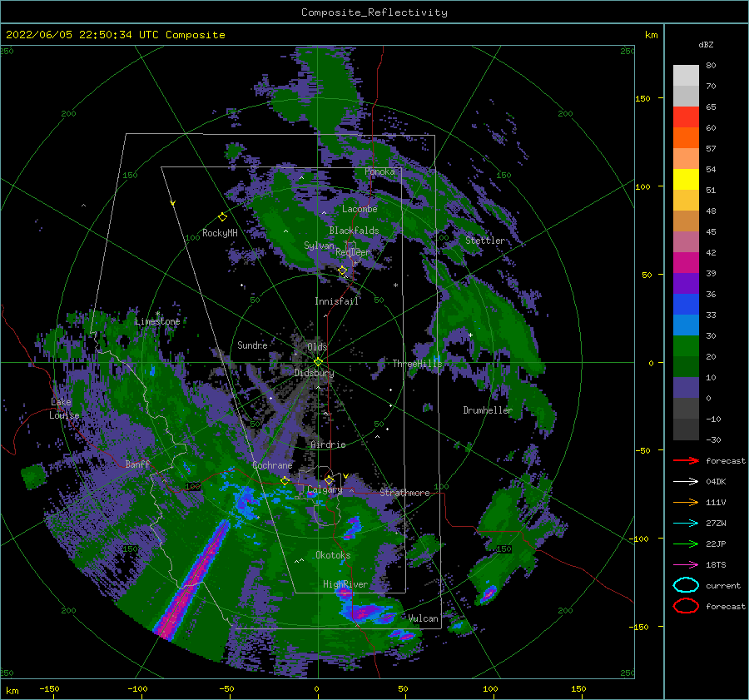The height and width of the screenshot is (700, 749).
Task: Select the dark orange 57–60 dBZ swatch
Action: pos(686,137)
